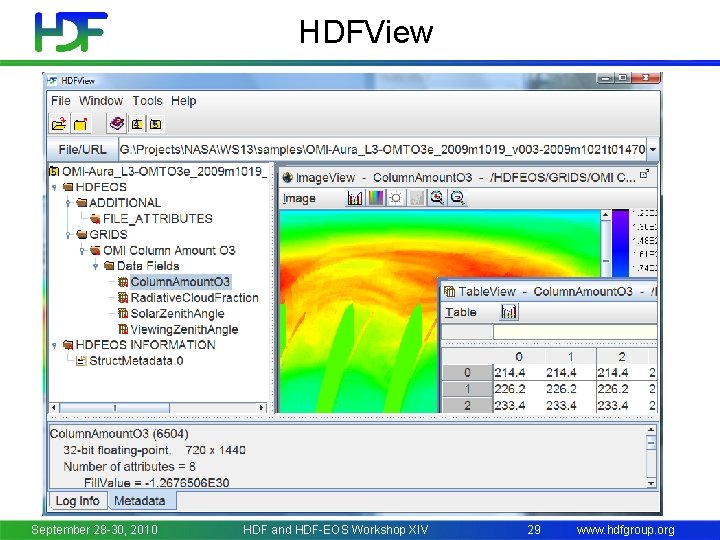Click the tree panel horizontal scrollbar thumb

114,407
